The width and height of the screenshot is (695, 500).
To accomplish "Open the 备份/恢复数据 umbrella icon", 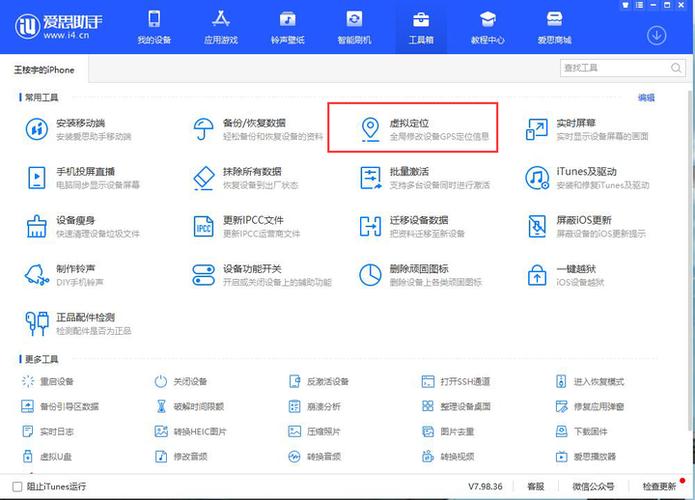I will click(203, 129).
